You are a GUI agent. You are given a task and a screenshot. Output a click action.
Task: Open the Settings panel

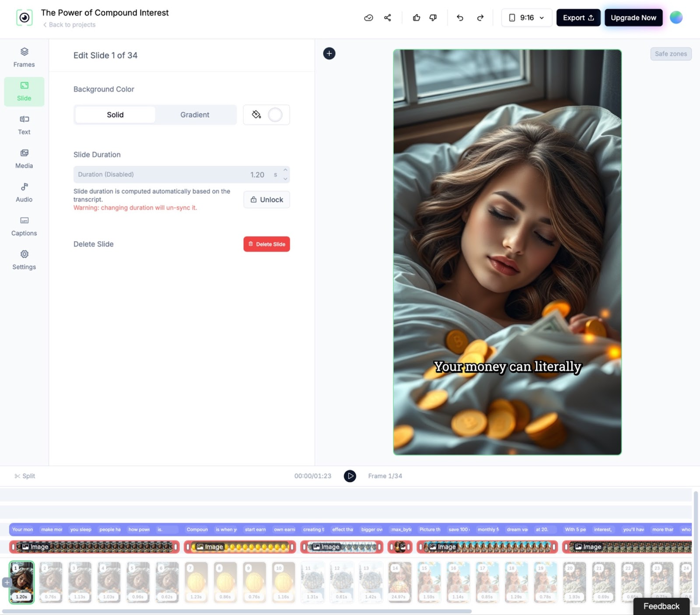coord(24,260)
